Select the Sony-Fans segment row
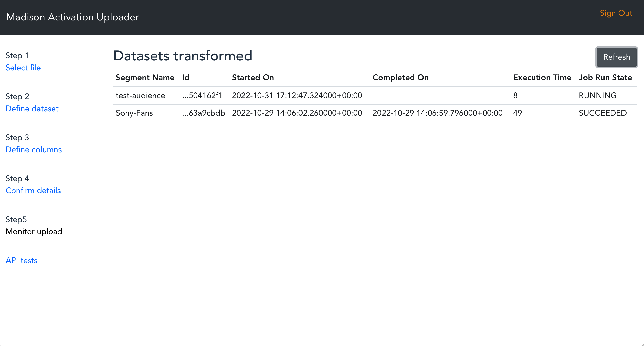Viewport: 644px width, 346px height. pos(134,113)
